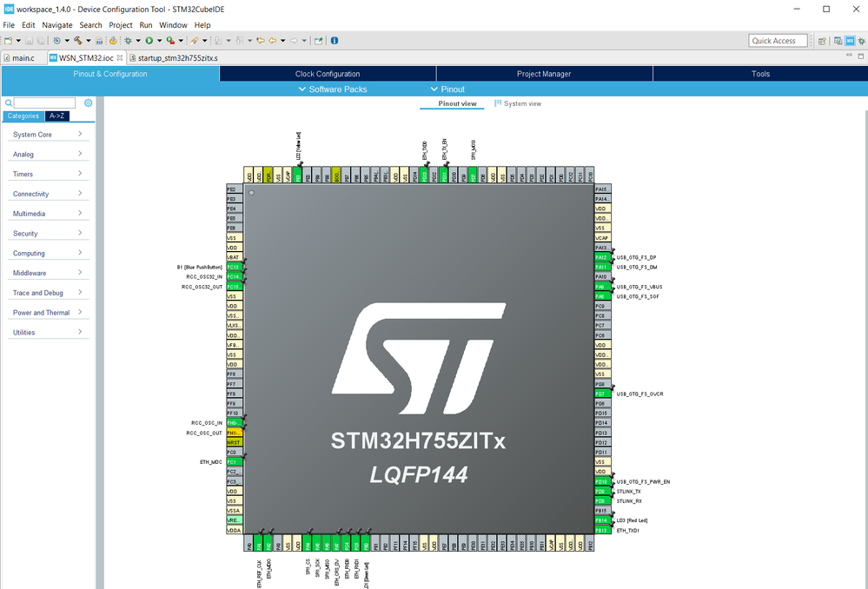Click the green bug Debug icon

coord(128,41)
